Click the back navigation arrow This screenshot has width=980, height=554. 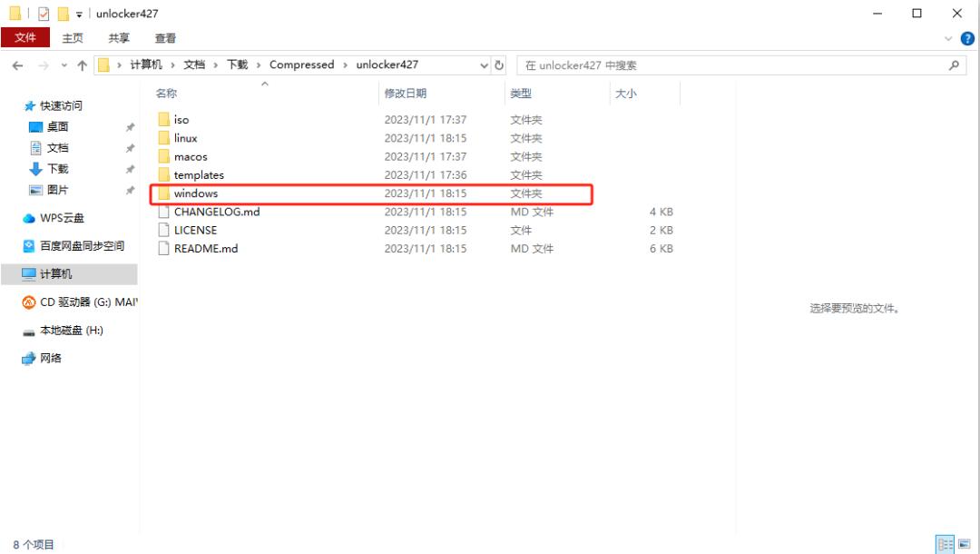17,64
